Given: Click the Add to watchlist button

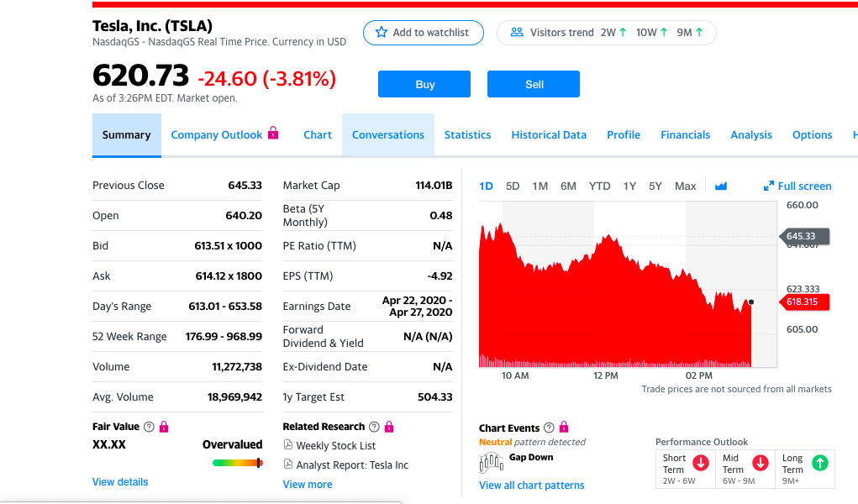Looking at the screenshot, I should coord(424,33).
